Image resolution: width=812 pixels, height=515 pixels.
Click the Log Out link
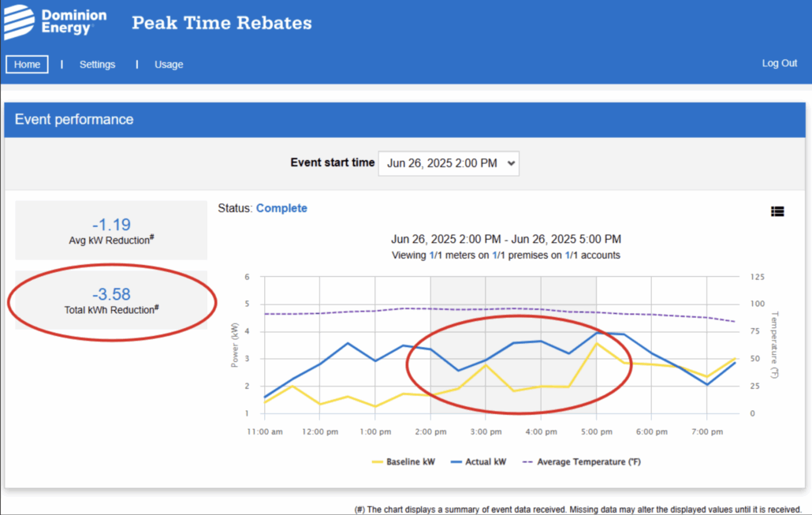[x=780, y=63]
